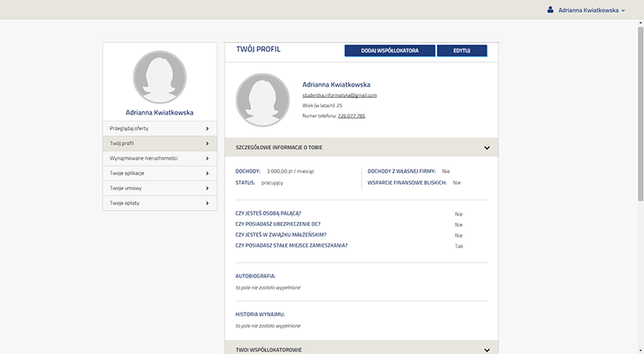Click Szczegółowe informacje o tobie header text
The width and height of the screenshot is (644, 354).
coord(279,147)
